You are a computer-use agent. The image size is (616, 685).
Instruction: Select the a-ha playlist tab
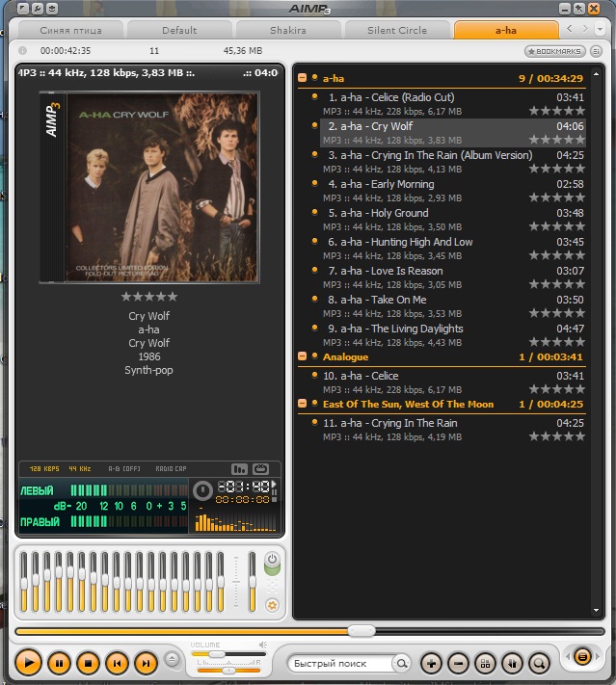click(x=506, y=30)
